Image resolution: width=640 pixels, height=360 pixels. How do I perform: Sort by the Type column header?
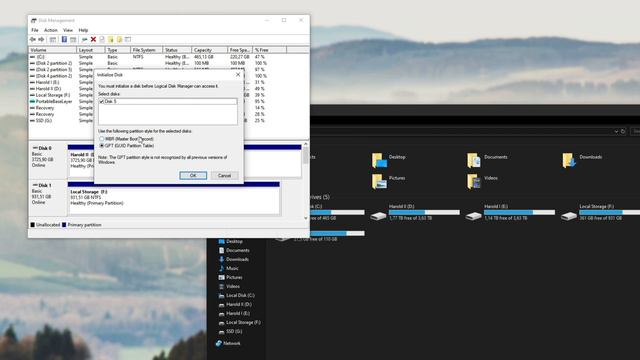(x=118, y=50)
